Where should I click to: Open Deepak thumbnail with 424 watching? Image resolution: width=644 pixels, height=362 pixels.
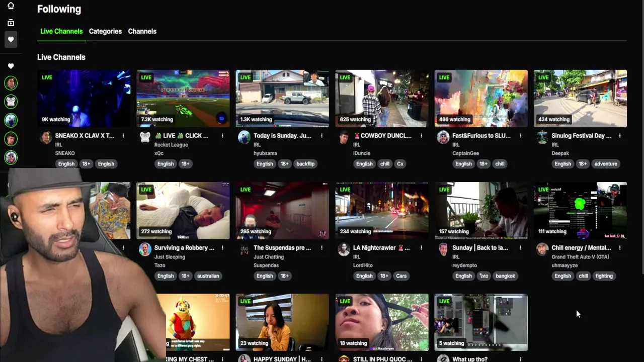[580, 99]
